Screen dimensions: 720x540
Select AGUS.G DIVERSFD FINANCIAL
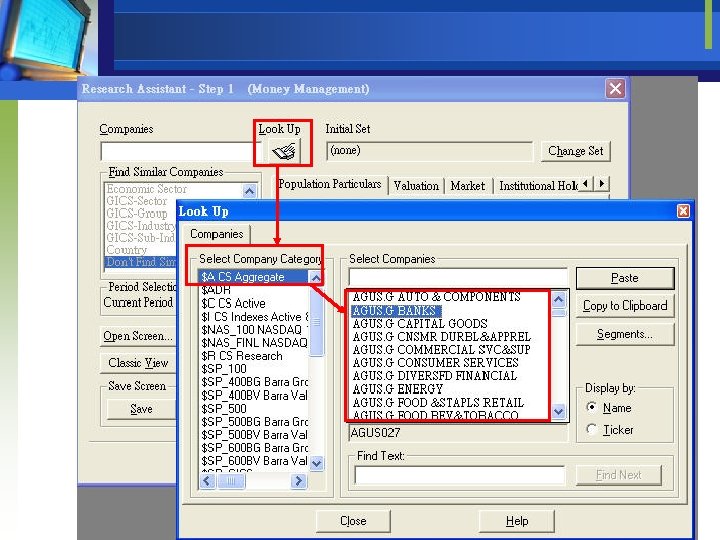pos(434,376)
